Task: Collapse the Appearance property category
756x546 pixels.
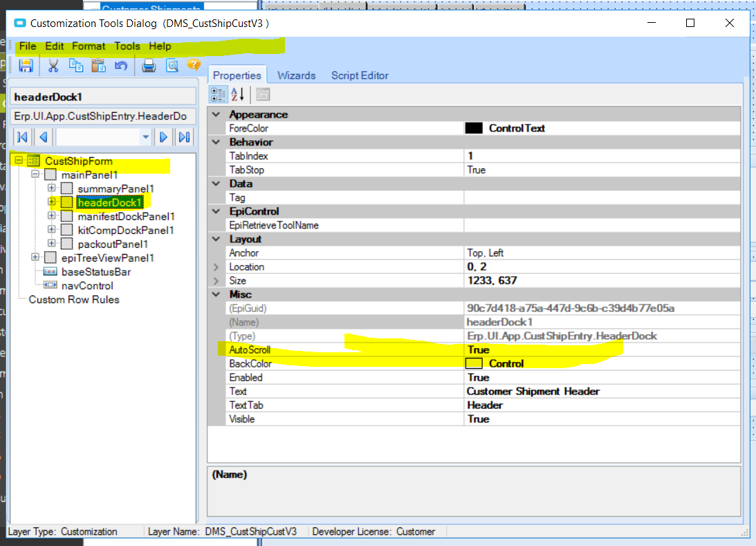Action: (216, 114)
